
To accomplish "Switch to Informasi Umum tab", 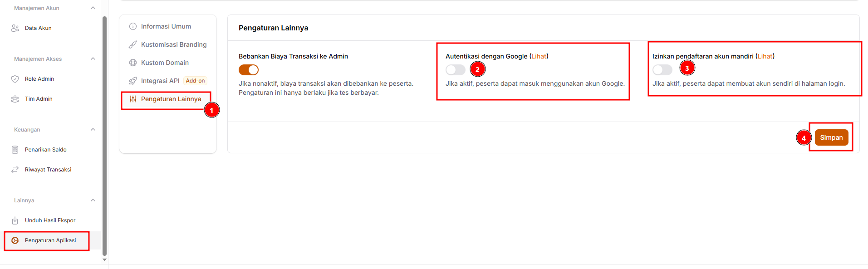I will pos(166,26).
